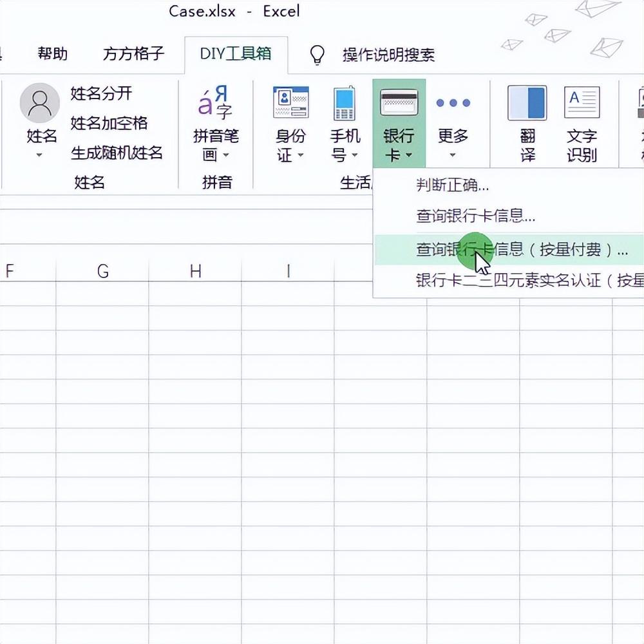Click the 身份证 ID card icon
The image size is (644, 644).
(x=291, y=102)
